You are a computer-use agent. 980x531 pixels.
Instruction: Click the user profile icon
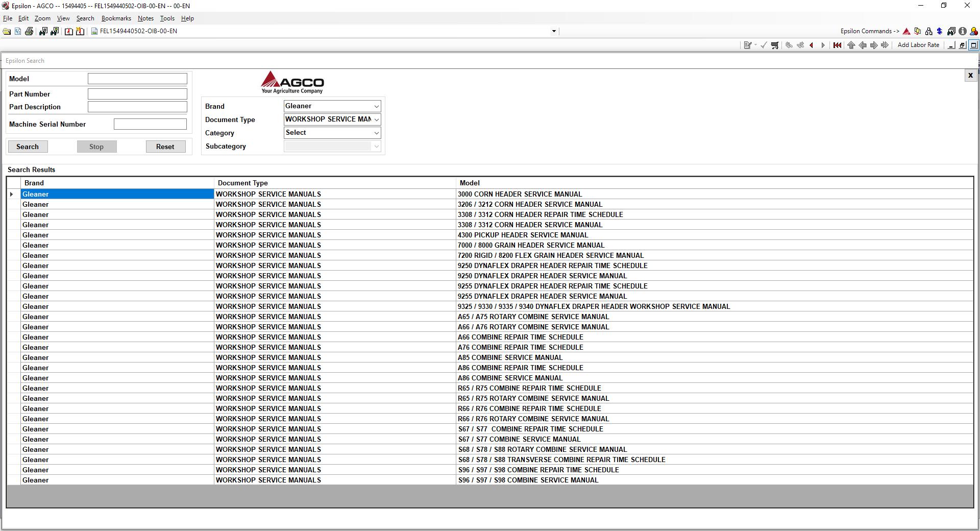click(x=974, y=31)
